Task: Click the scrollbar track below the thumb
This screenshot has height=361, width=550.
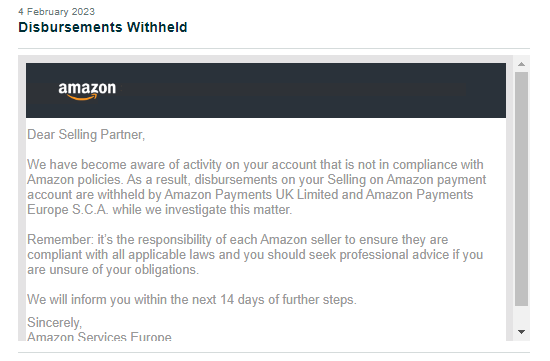Action: tap(521, 316)
